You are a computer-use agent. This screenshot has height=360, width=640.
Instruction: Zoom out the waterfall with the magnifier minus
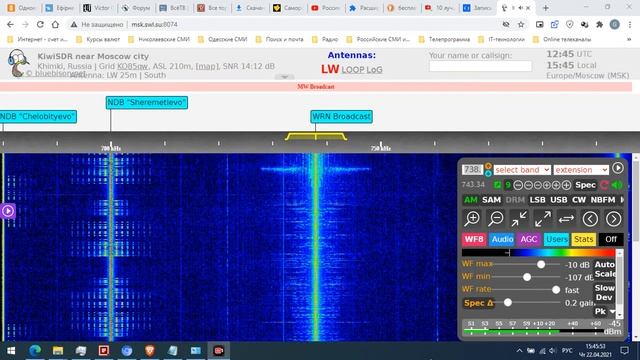tap(496, 219)
